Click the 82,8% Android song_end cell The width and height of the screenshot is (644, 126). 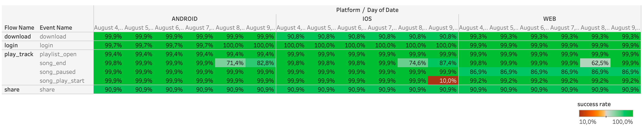(x=261, y=63)
